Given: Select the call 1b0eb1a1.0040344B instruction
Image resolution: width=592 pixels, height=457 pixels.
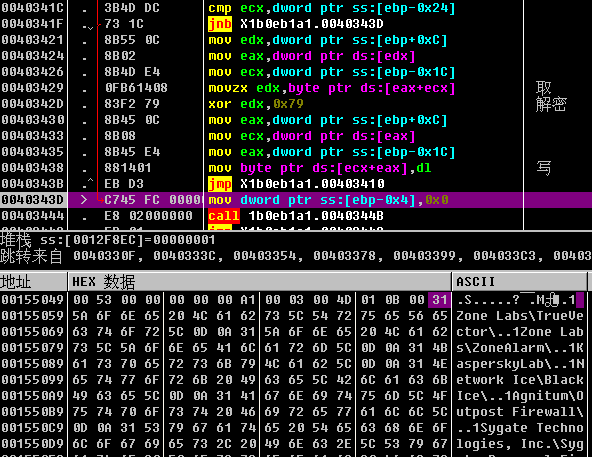Looking at the screenshot, I should tap(296, 216).
